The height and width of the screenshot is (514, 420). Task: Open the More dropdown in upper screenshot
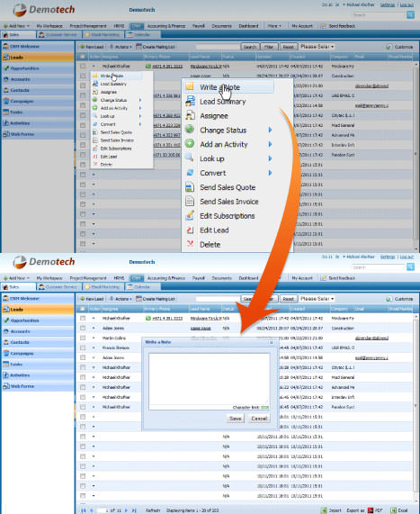[274, 26]
